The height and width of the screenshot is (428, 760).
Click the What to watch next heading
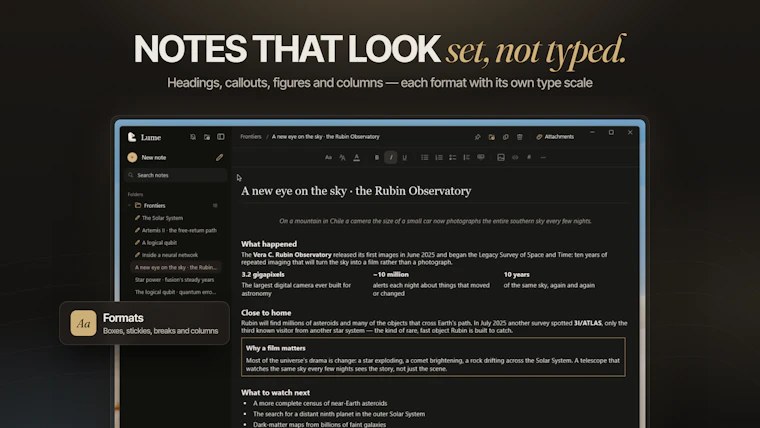point(275,393)
